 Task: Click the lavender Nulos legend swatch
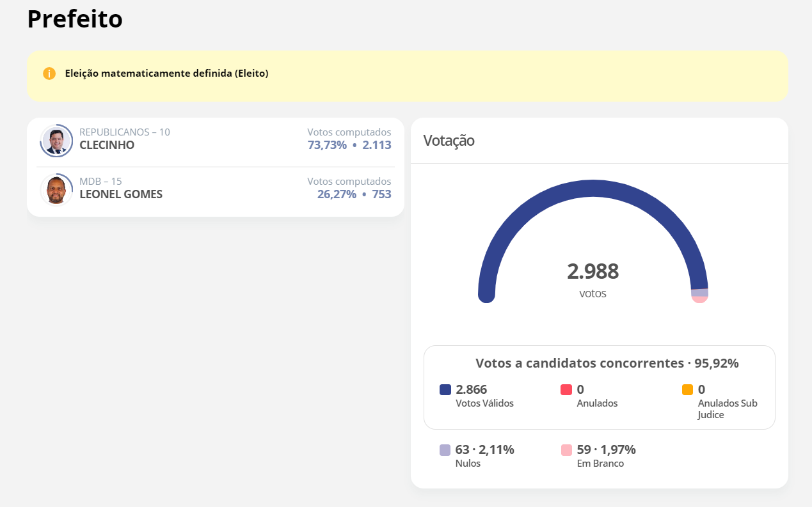(445, 449)
